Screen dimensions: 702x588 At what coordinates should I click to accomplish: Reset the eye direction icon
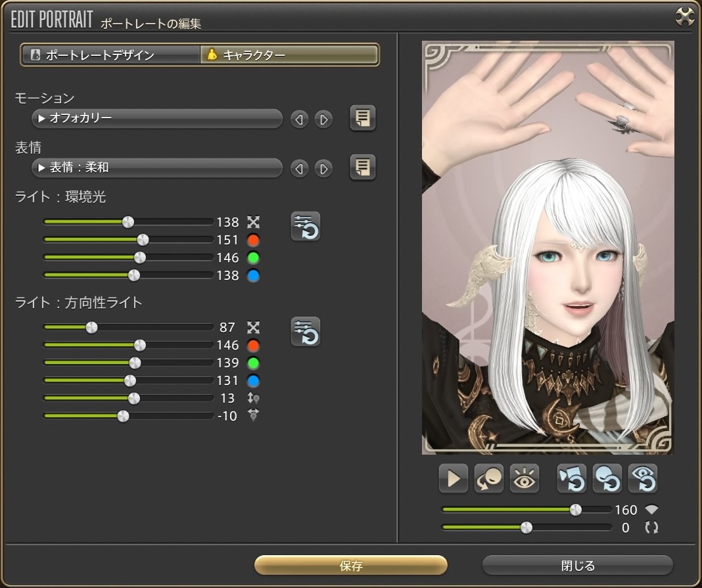(642, 478)
